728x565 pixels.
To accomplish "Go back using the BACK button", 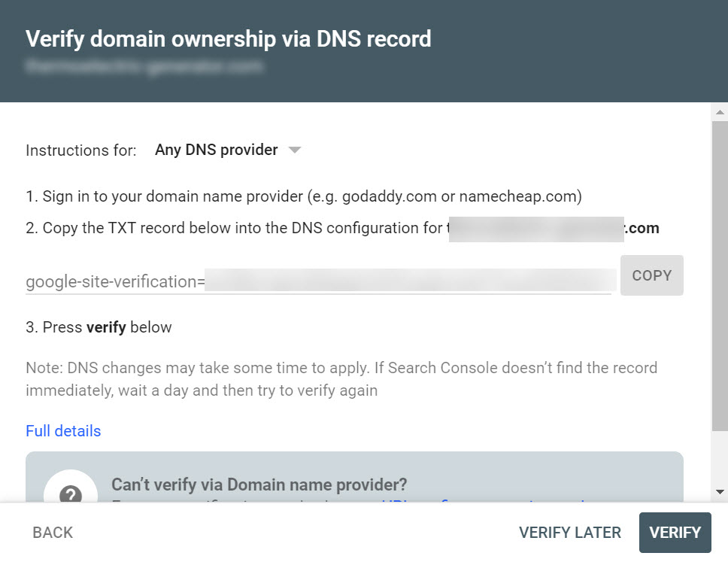I will tap(53, 533).
